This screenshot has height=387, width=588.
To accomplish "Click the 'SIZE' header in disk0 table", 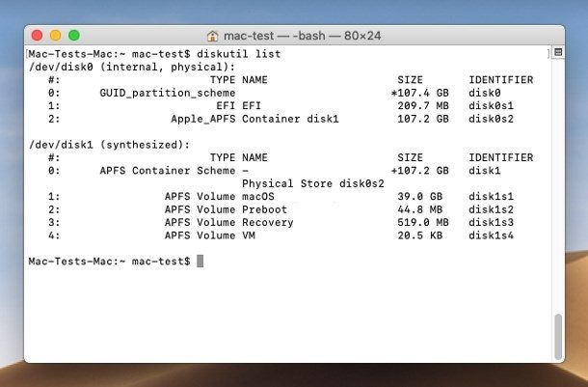I will tap(411, 80).
